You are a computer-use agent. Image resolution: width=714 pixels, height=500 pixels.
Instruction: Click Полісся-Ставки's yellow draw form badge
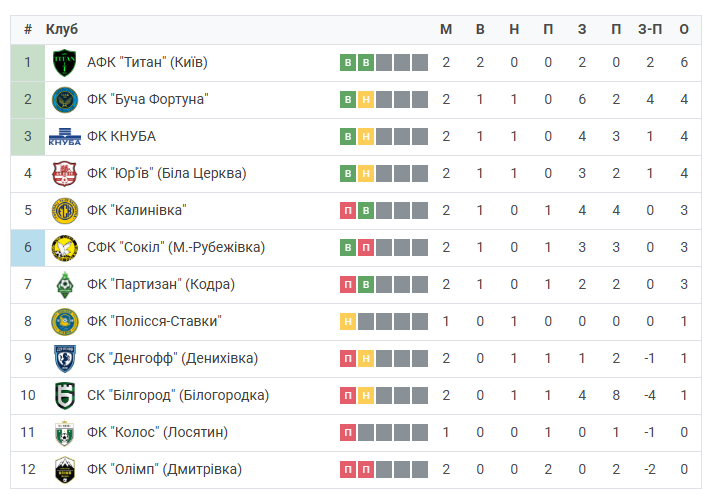[x=348, y=321]
